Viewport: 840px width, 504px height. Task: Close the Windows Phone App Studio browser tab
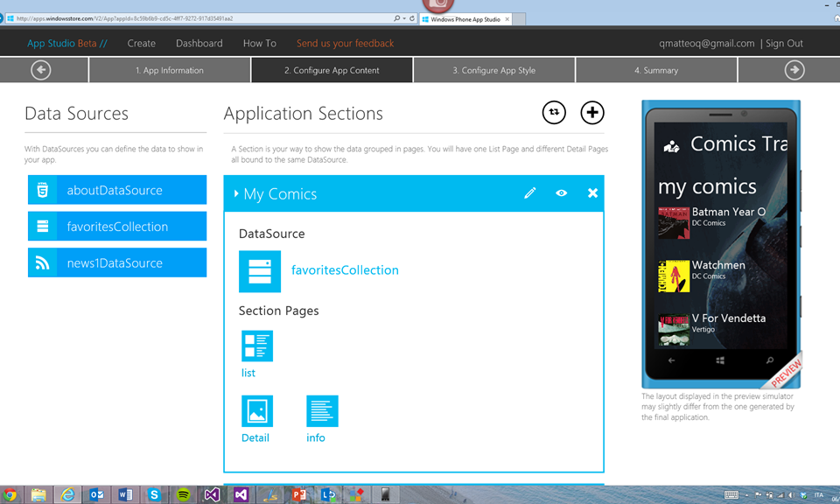tap(507, 19)
